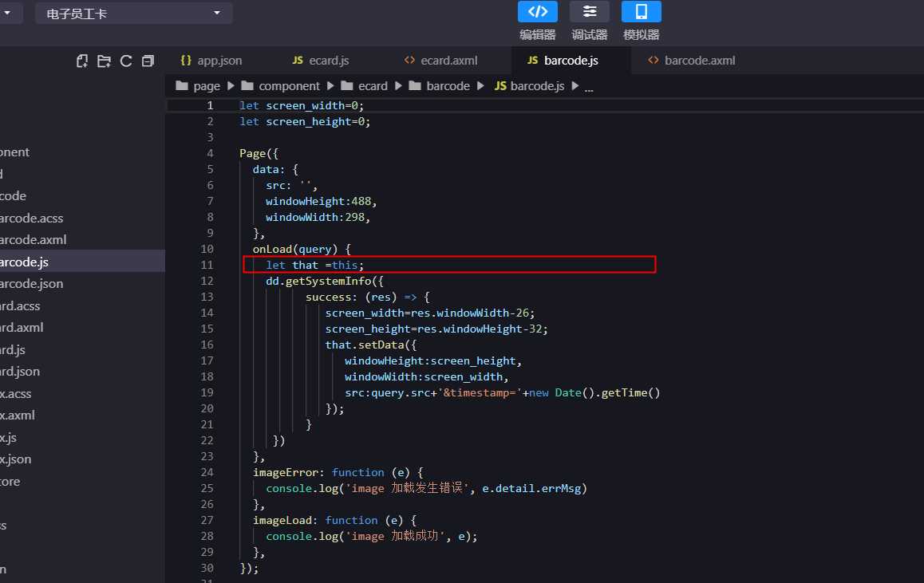This screenshot has width=924, height=583.
Task: Click the 'dd.getSystemInfo({' code line
Action: click(325, 281)
